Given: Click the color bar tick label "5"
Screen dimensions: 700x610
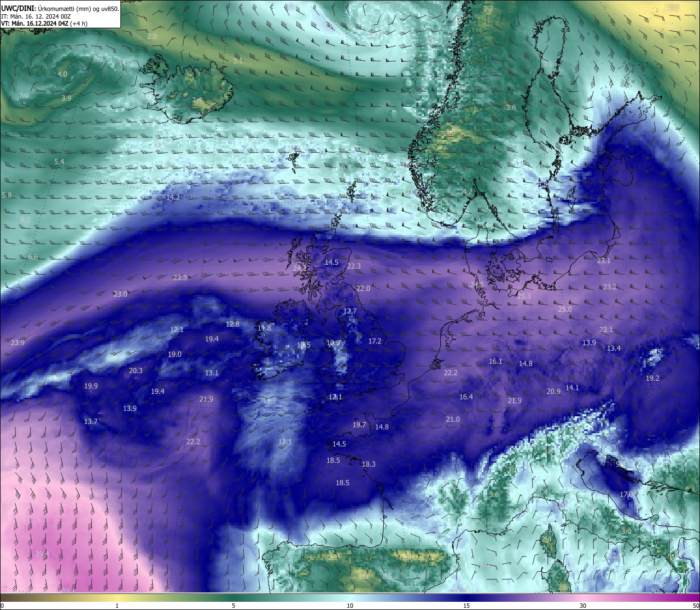Looking at the screenshot, I should (234, 606).
